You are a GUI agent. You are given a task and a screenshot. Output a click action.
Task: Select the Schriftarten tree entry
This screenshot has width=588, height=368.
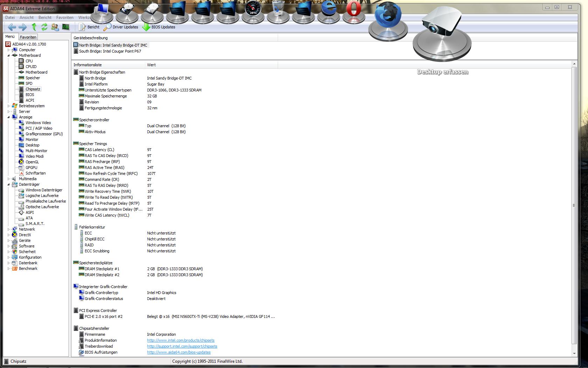[35, 173]
